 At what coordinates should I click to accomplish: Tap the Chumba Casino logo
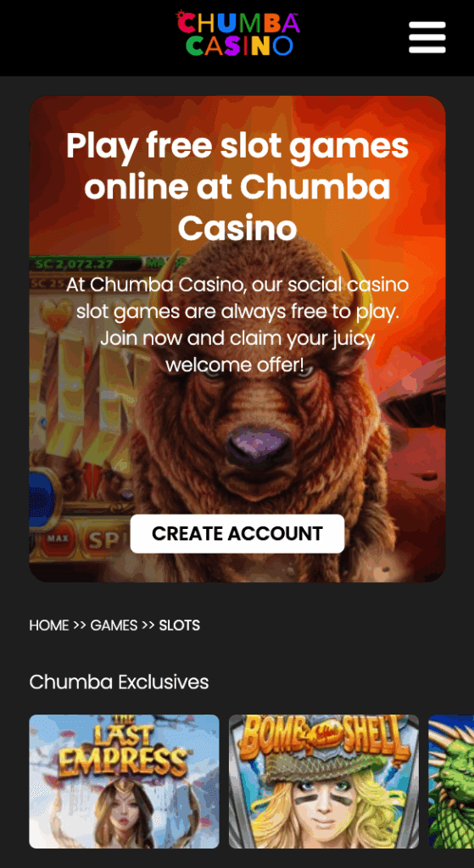point(237,33)
